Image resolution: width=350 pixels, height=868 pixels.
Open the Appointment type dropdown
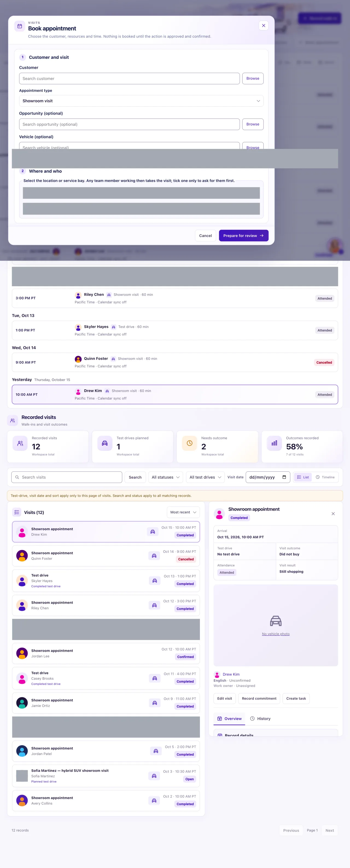(x=141, y=101)
